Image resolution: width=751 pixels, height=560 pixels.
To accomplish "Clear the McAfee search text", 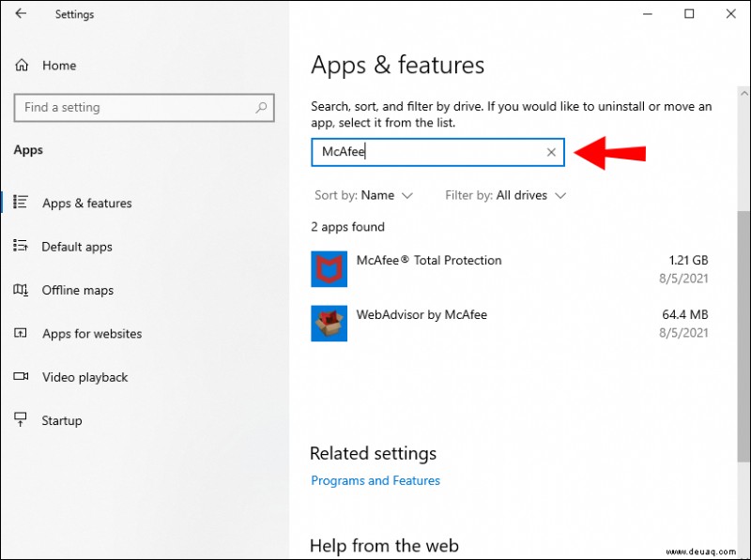I will coord(551,152).
